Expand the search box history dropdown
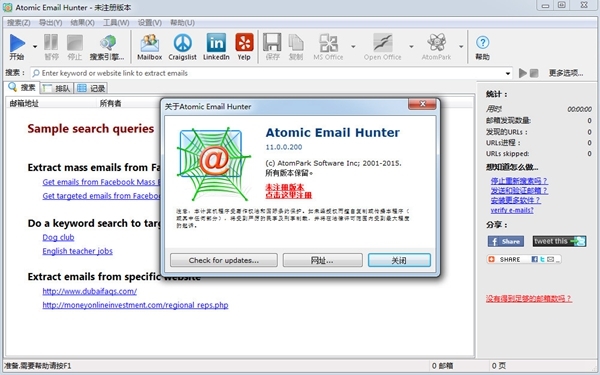The height and width of the screenshot is (375, 600). click(x=508, y=73)
